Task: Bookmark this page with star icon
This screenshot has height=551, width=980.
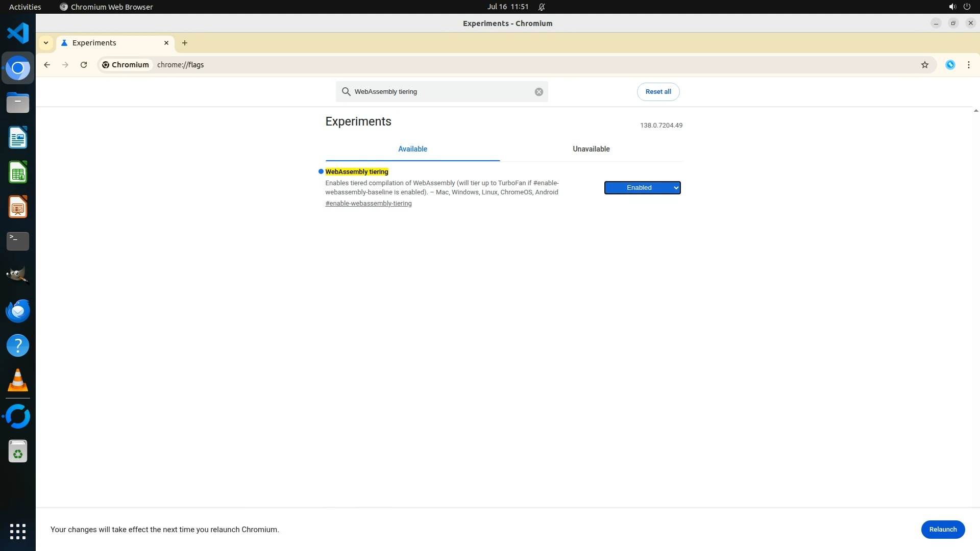Action: (x=924, y=65)
